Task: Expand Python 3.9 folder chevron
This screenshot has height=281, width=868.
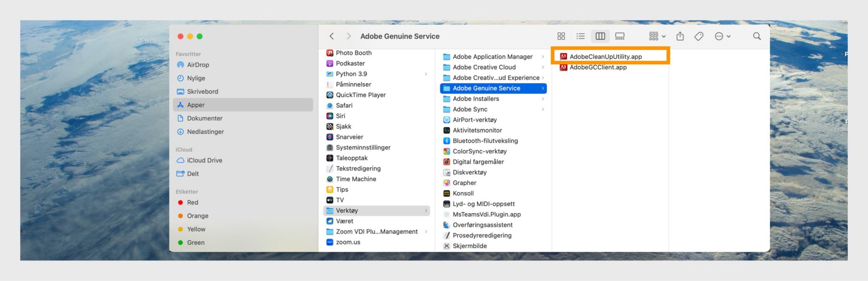Action: click(426, 74)
